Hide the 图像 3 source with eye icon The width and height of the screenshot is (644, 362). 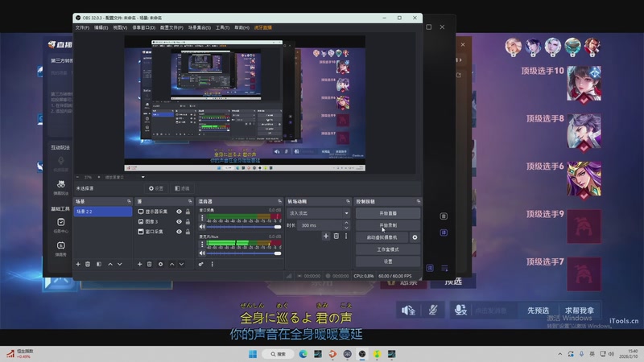[x=179, y=222]
